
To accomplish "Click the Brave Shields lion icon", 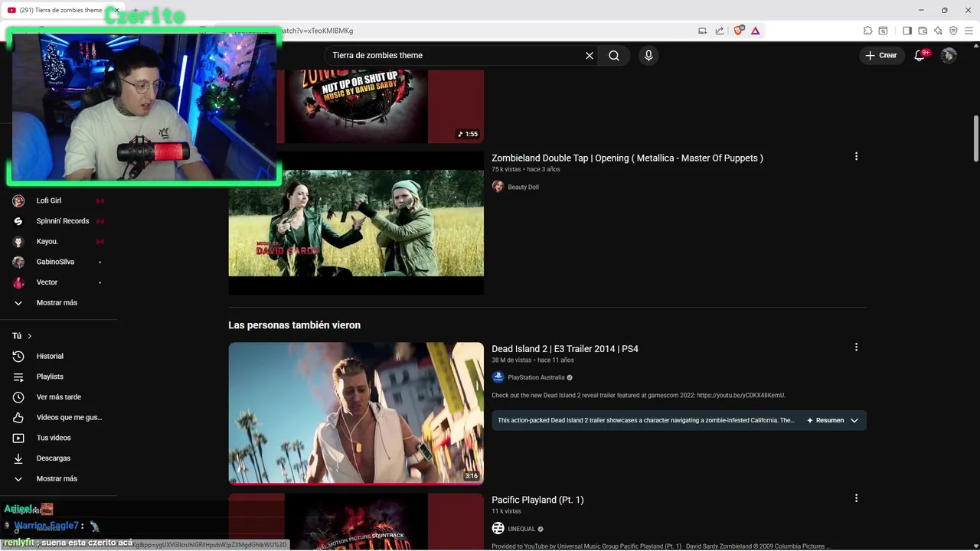I will click(x=739, y=31).
